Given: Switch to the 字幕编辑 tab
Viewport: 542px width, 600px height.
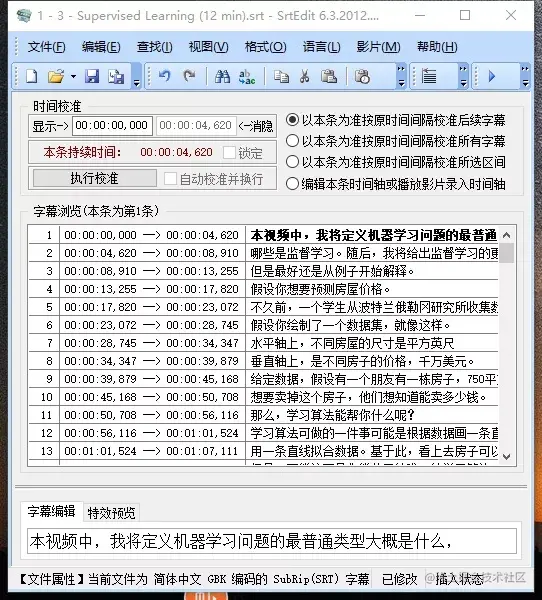Looking at the screenshot, I should point(52,512).
